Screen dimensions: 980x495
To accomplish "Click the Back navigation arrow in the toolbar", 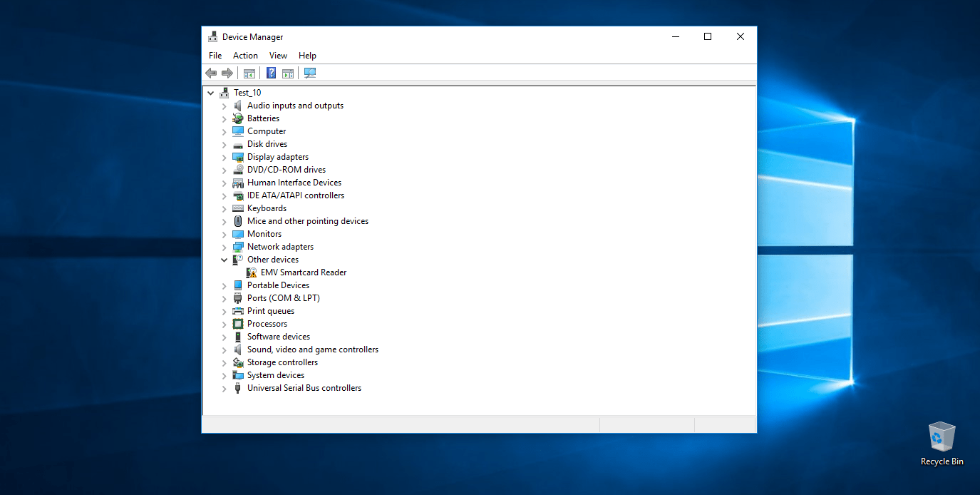I will (210, 72).
